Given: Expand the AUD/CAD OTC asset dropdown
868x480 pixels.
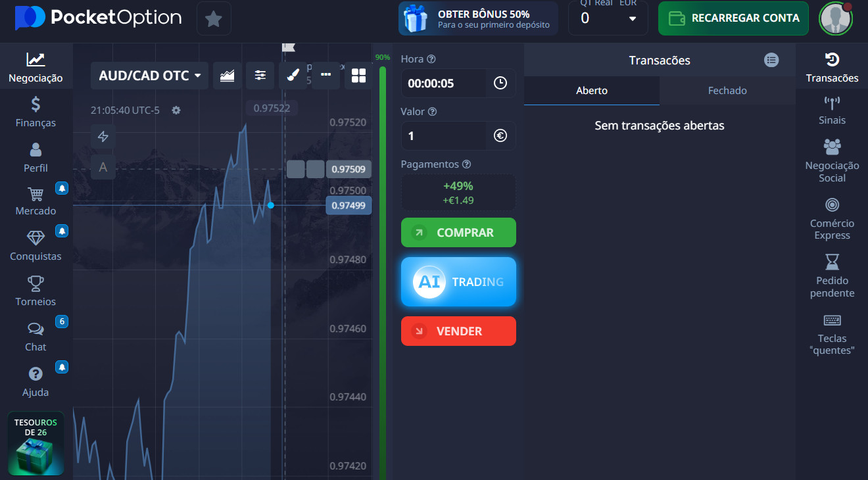Looking at the screenshot, I should pos(149,76).
